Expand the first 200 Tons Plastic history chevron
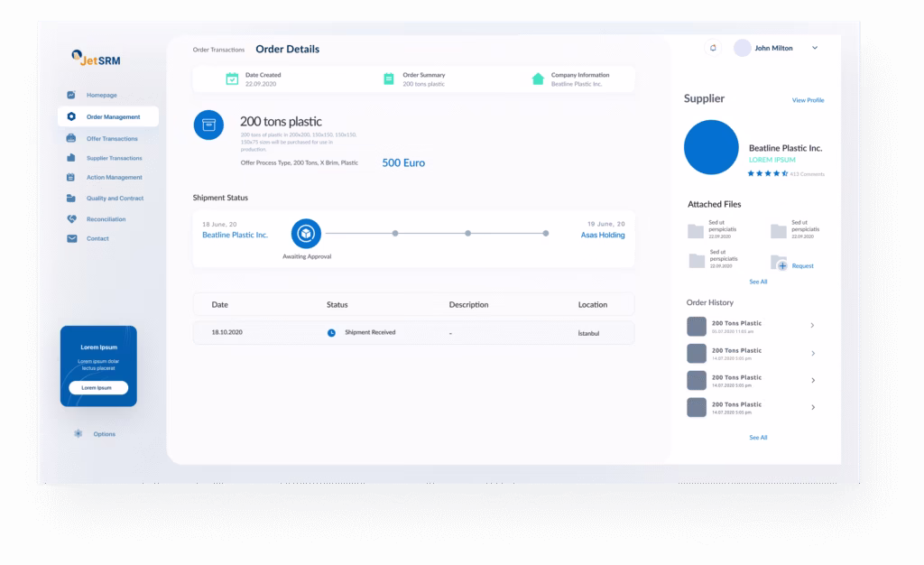924x565 pixels. click(x=813, y=325)
